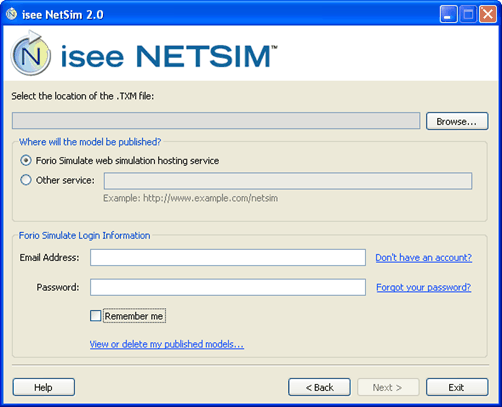The width and height of the screenshot is (502, 407).
Task: Exit the NetSim wizard
Action: click(457, 387)
